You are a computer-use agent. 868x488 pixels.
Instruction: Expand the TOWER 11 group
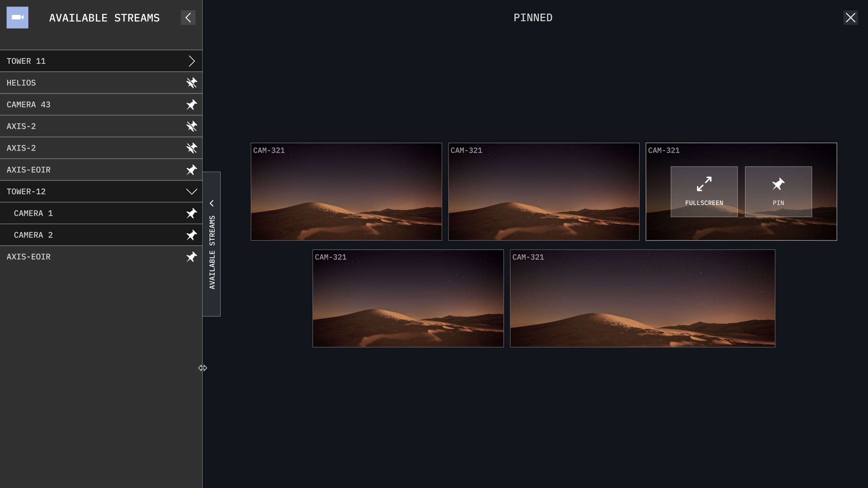(x=191, y=61)
